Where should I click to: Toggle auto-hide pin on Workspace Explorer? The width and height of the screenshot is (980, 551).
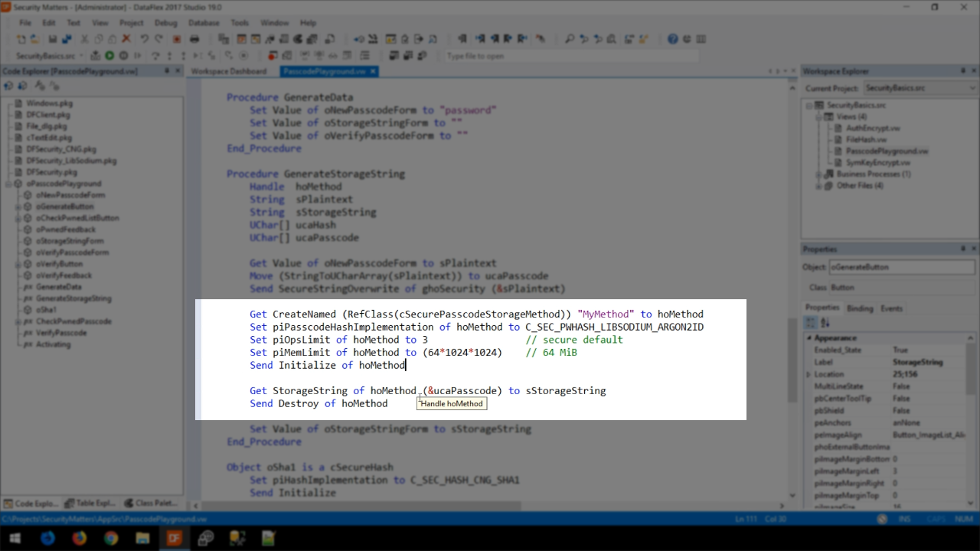tap(962, 71)
